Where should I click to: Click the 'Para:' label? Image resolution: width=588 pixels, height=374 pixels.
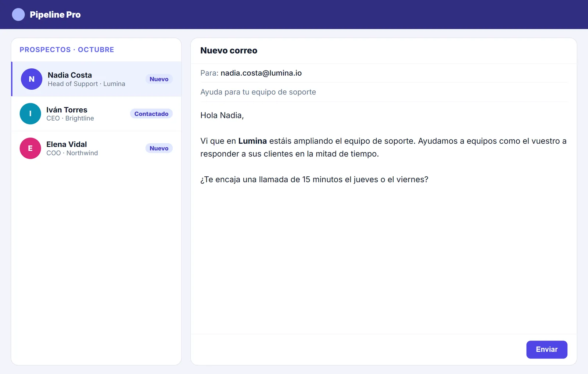pyautogui.click(x=209, y=73)
